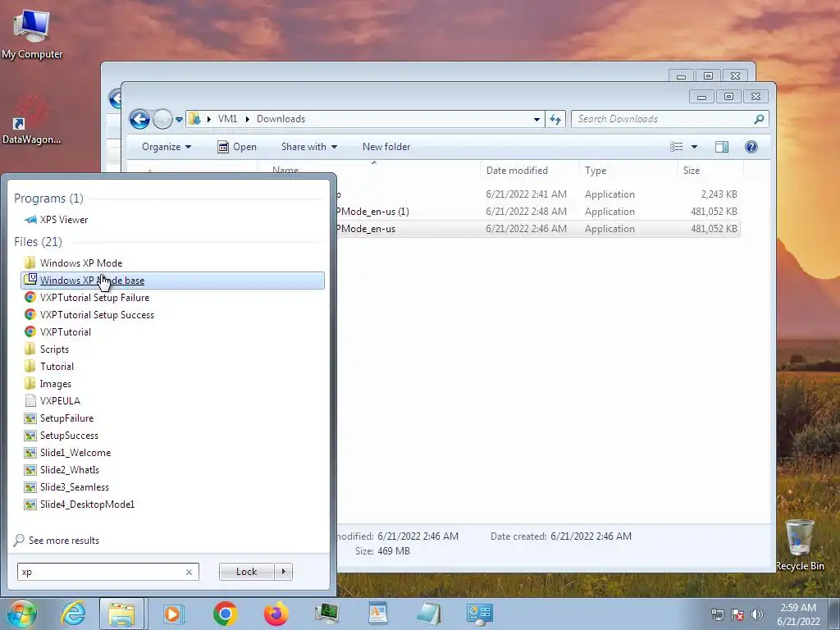Open the WordPad document taskbar icon
The width and height of the screenshot is (840, 630).
click(x=377, y=614)
